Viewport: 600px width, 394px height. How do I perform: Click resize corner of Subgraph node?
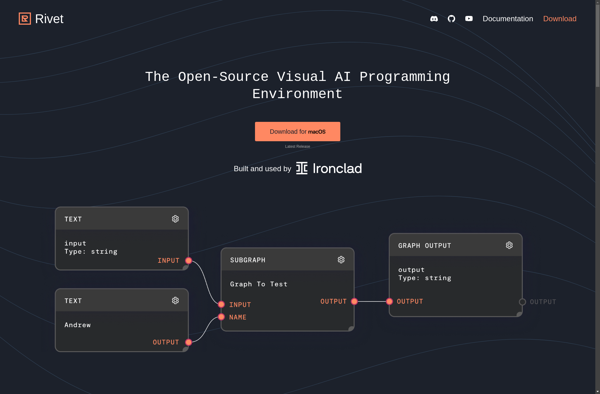click(351, 328)
